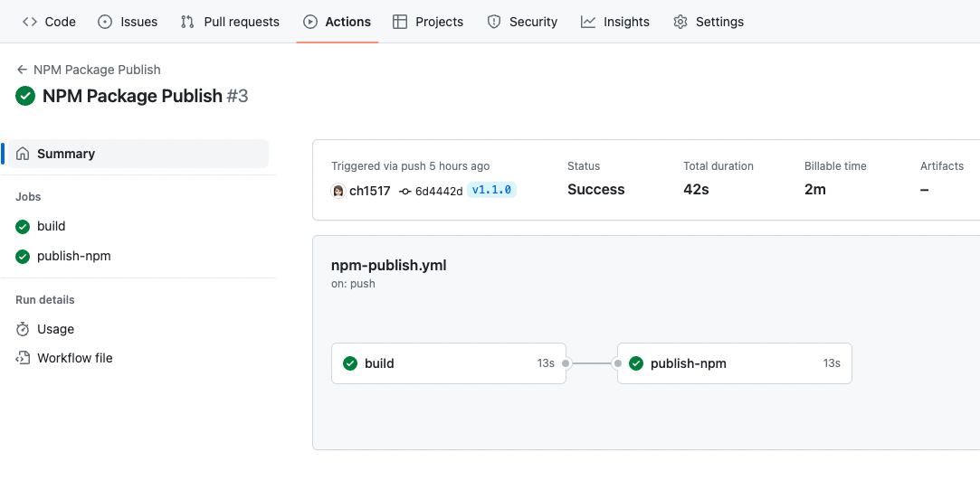Image resolution: width=980 pixels, height=480 pixels.
Task: Click the Issues circle-dot icon
Action: (x=105, y=22)
